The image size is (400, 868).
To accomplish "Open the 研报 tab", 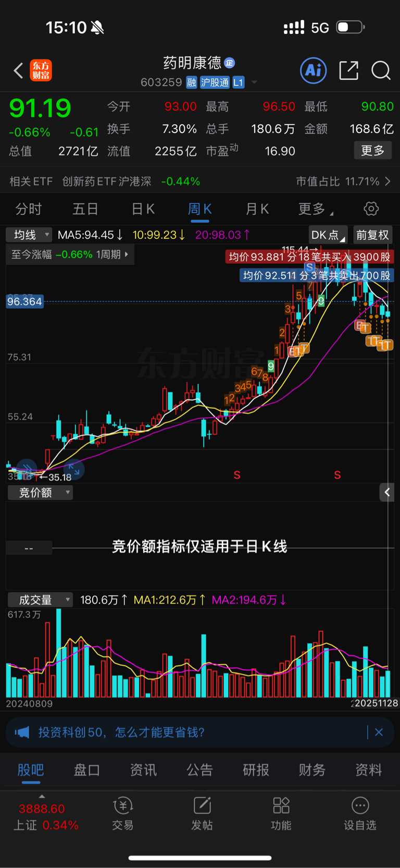I will [256, 770].
